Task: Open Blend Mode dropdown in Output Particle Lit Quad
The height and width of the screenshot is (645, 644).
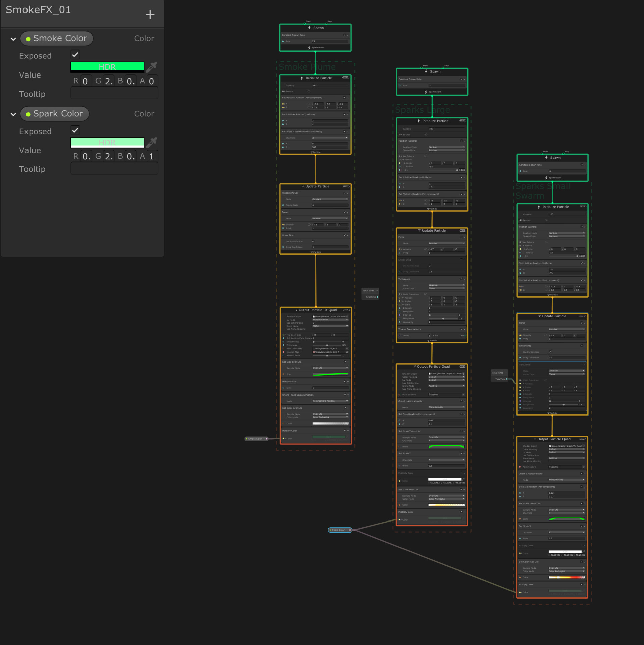Action: point(330,326)
